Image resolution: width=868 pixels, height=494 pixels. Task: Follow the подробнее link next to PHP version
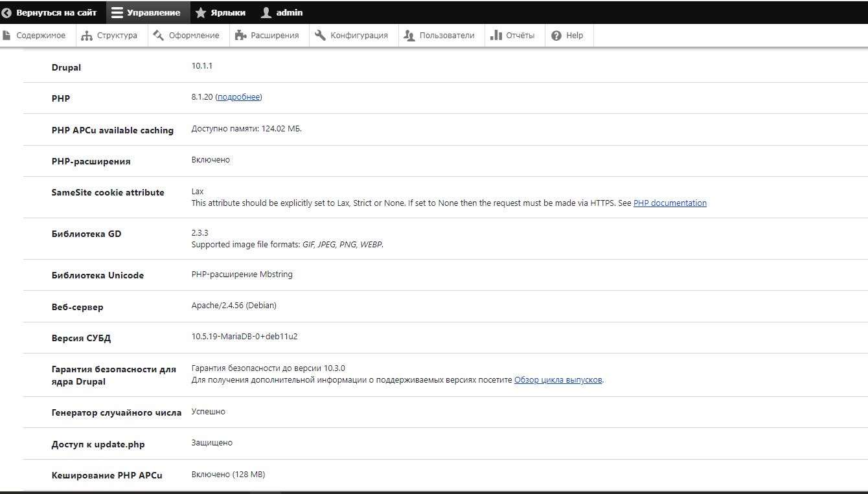pos(238,97)
